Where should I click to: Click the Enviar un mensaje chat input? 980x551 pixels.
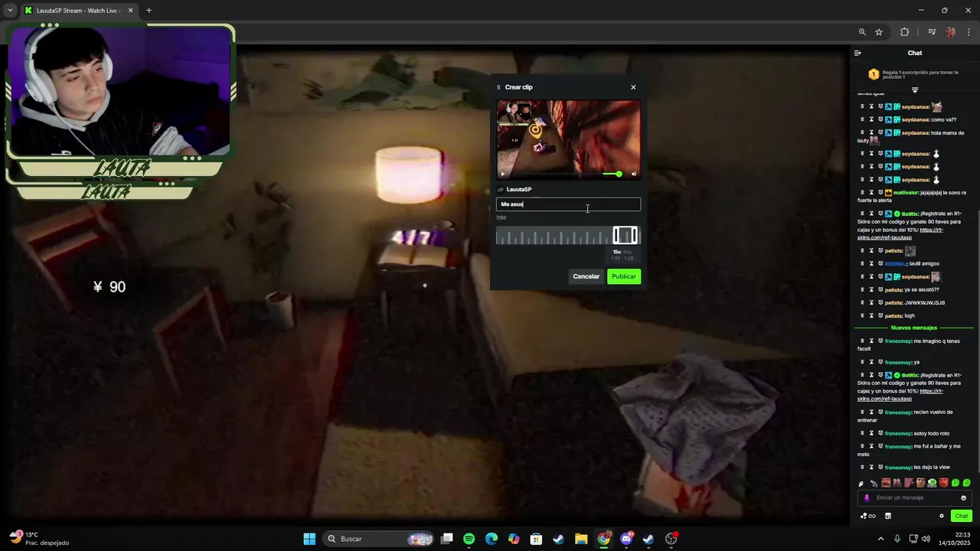coord(916,497)
